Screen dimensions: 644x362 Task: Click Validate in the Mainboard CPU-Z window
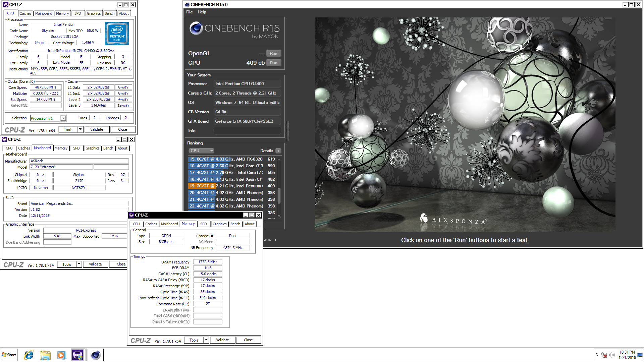click(x=95, y=264)
